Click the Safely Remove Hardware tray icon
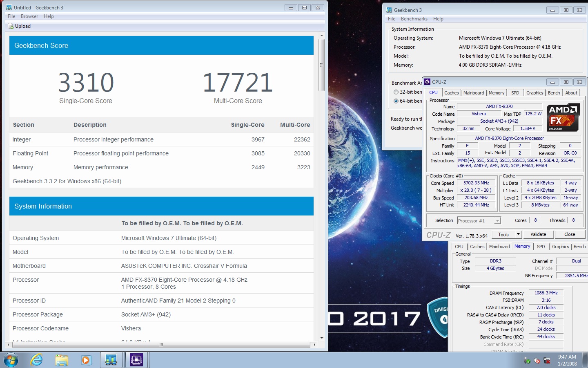 (527, 361)
